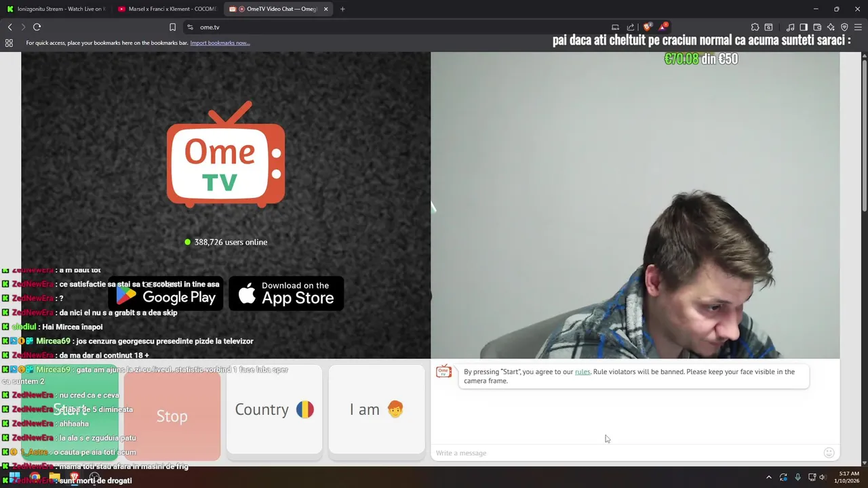This screenshot has height=488, width=868.
Task: Click the red Stop button
Action: click(x=172, y=415)
